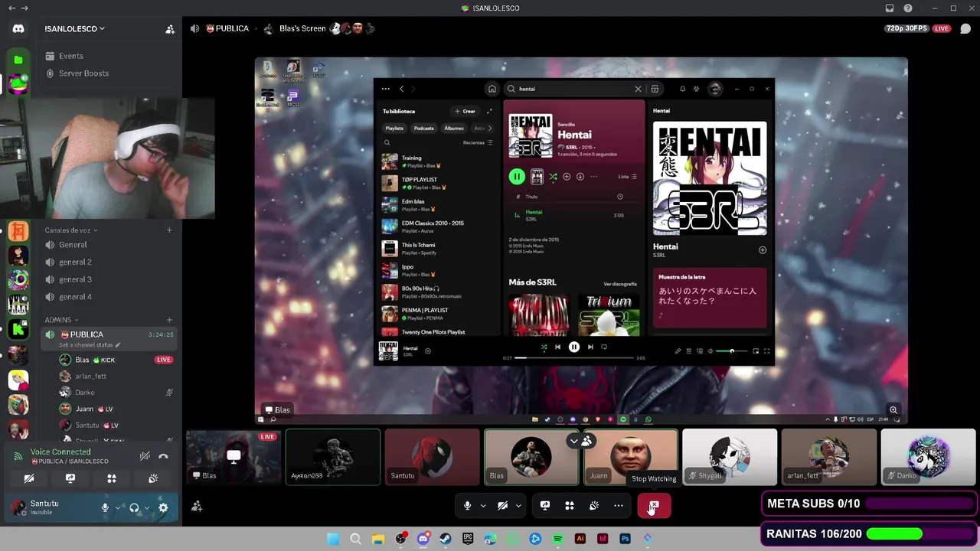Collapse the ADMINS category
980x551 pixels.
click(61, 320)
